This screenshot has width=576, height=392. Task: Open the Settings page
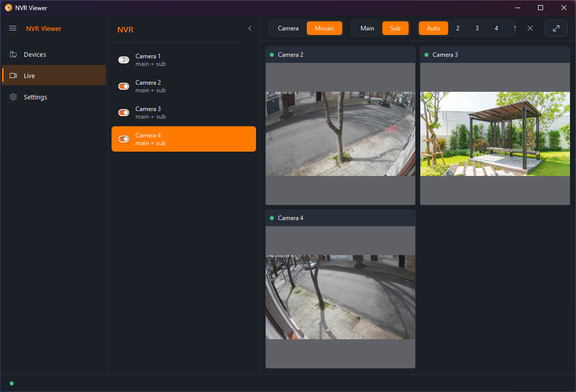(54, 97)
